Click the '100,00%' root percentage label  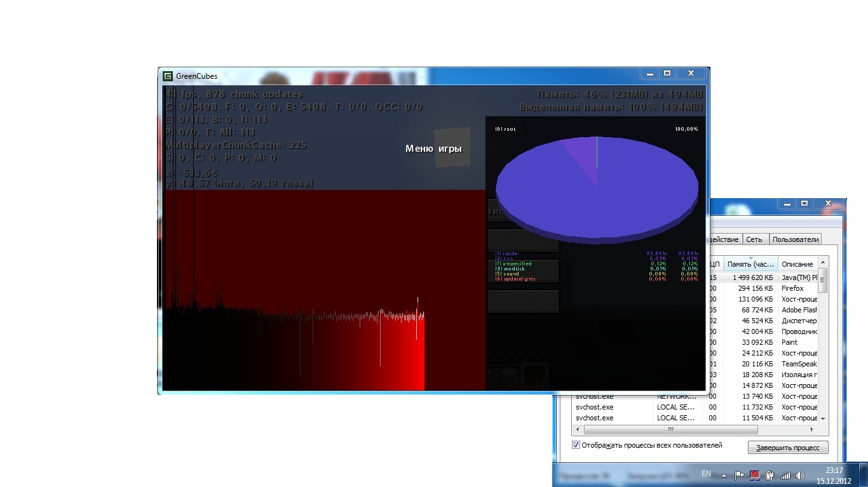tap(686, 129)
